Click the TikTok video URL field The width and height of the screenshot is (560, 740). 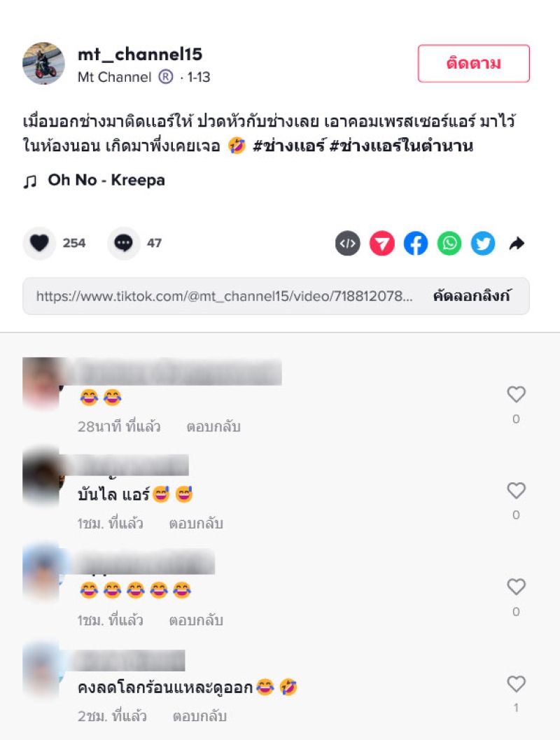224,296
